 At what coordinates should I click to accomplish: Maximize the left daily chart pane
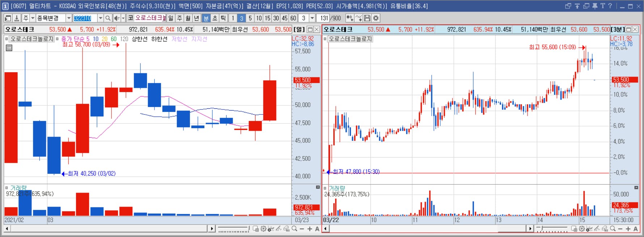coord(310,29)
